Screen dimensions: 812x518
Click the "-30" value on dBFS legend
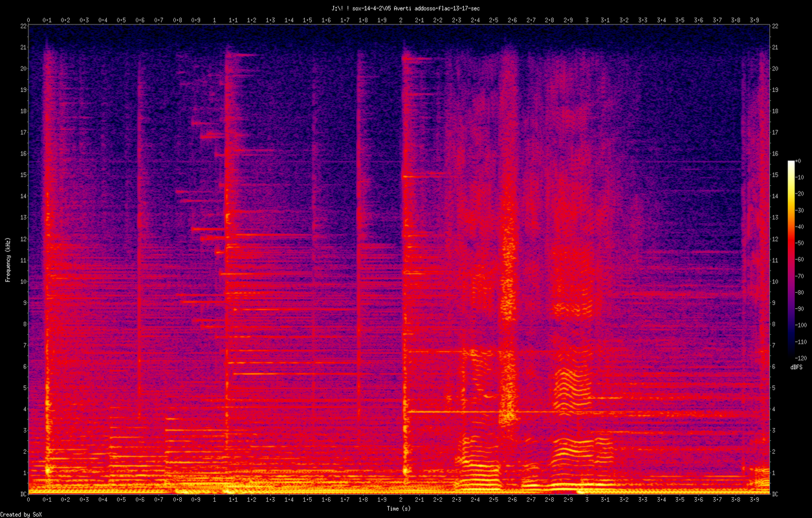pyautogui.click(x=801, y=210)
